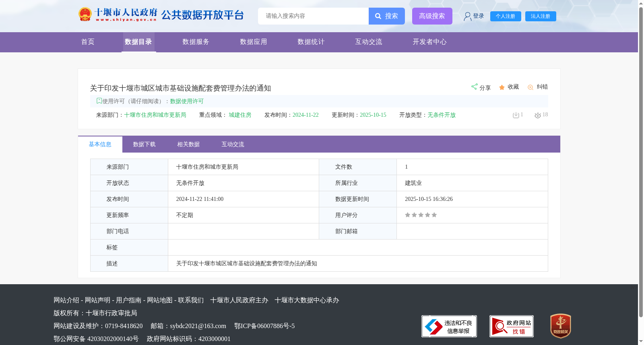Image resolution: width=644 pixels, height=345 pixels.
Task: Click update time value 2025-10-15 16:36:26
Action: [x=429, y=199]
